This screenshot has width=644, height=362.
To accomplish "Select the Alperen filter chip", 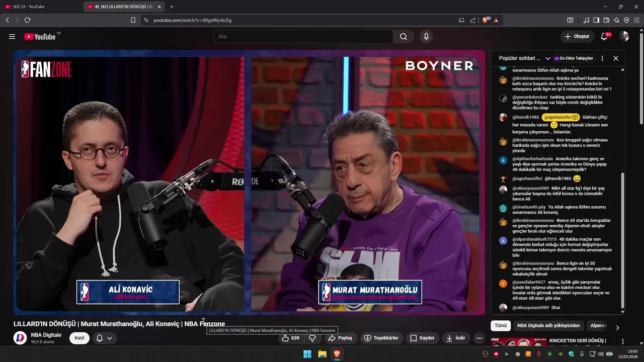I will click(x=598, y=326).
